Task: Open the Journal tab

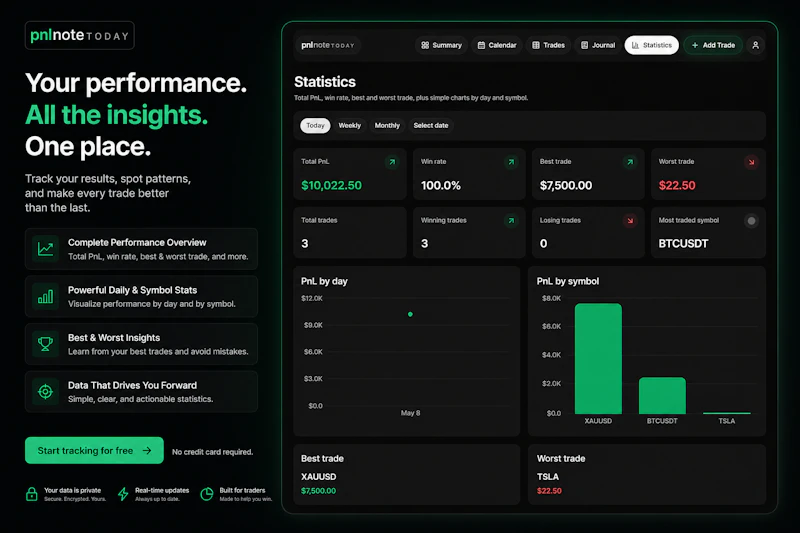Action: pos(598,45)
